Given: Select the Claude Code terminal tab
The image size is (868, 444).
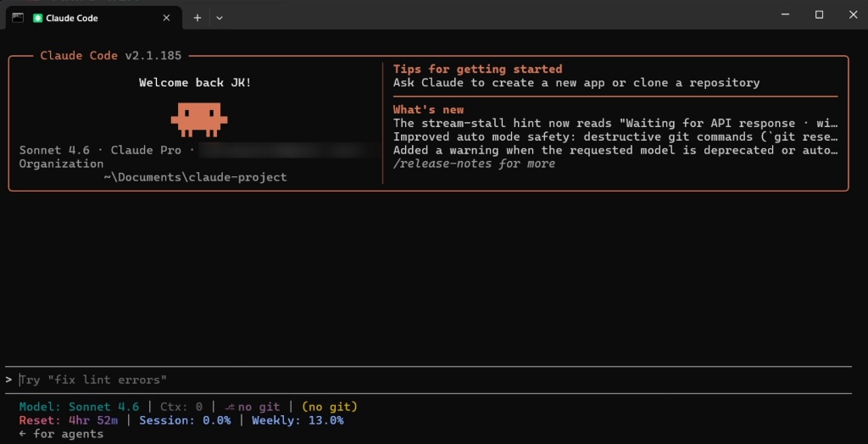Looking at the screenshot, I should 94,18.
